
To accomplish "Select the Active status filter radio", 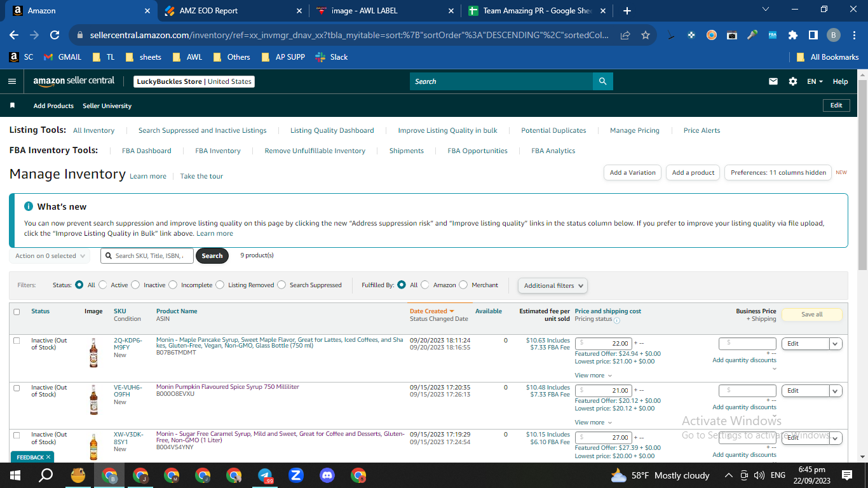I will (x=102, y=285).
